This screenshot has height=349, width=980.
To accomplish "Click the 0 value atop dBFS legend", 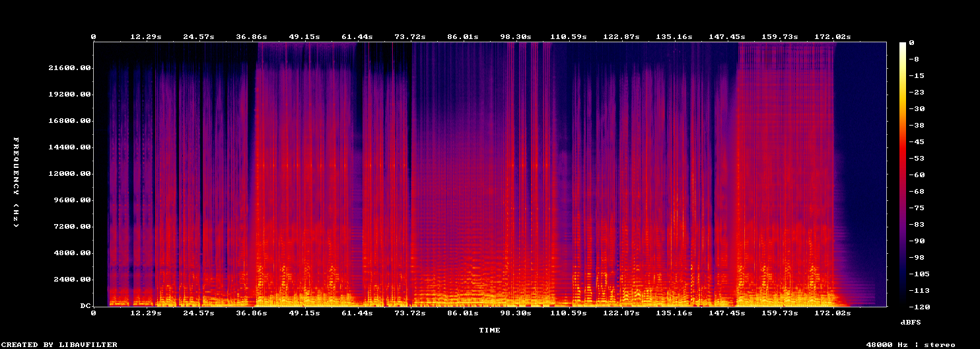I will (911, 42).
